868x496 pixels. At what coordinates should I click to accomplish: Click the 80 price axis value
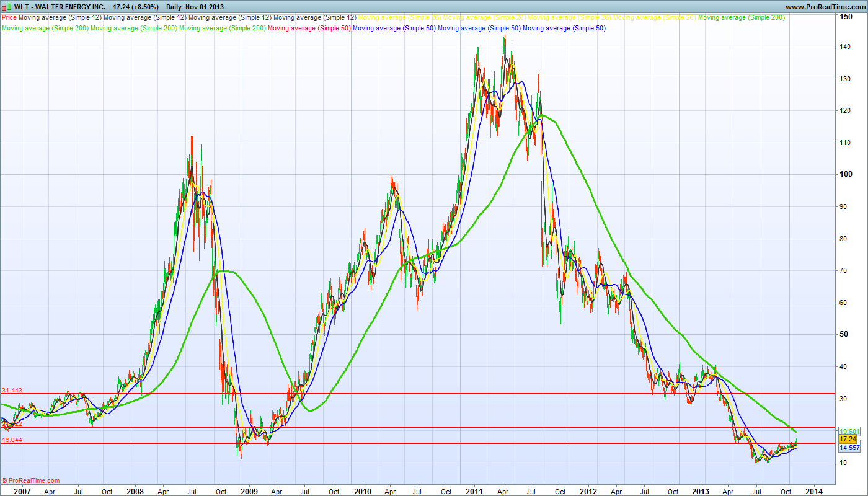tap(844, 239)
